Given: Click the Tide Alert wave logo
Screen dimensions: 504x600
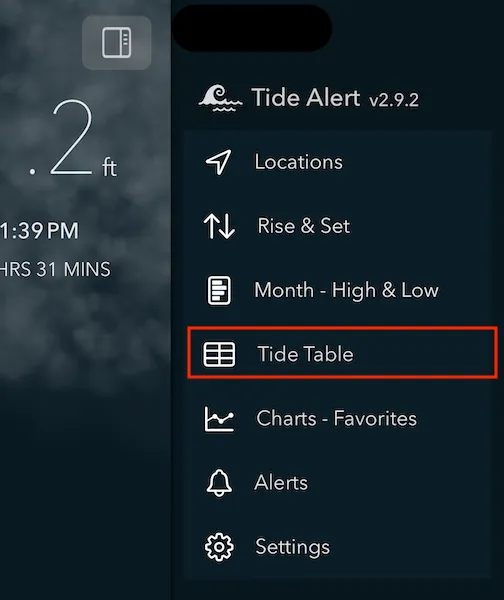Looking at the screenshot, I should click(x=220, y=98).
